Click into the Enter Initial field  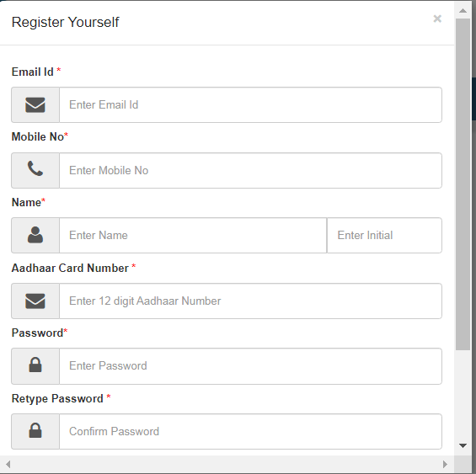(384, 235)
